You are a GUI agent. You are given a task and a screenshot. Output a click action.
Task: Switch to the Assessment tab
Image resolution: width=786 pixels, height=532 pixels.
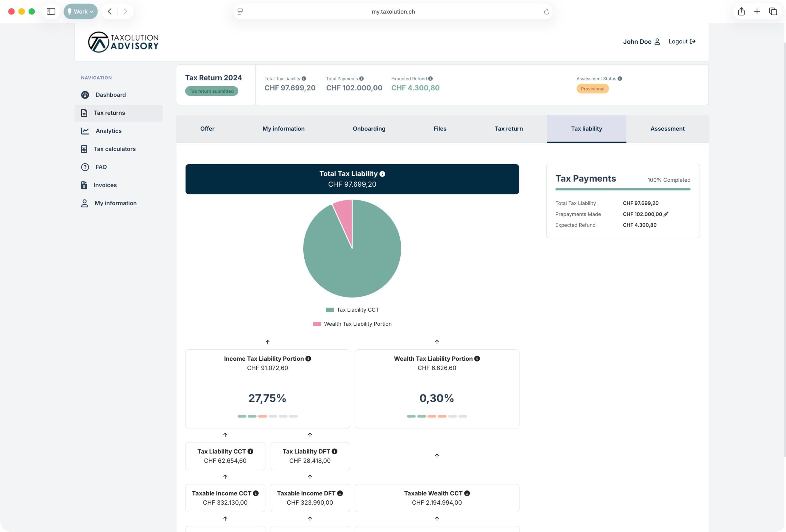[667, 129]
